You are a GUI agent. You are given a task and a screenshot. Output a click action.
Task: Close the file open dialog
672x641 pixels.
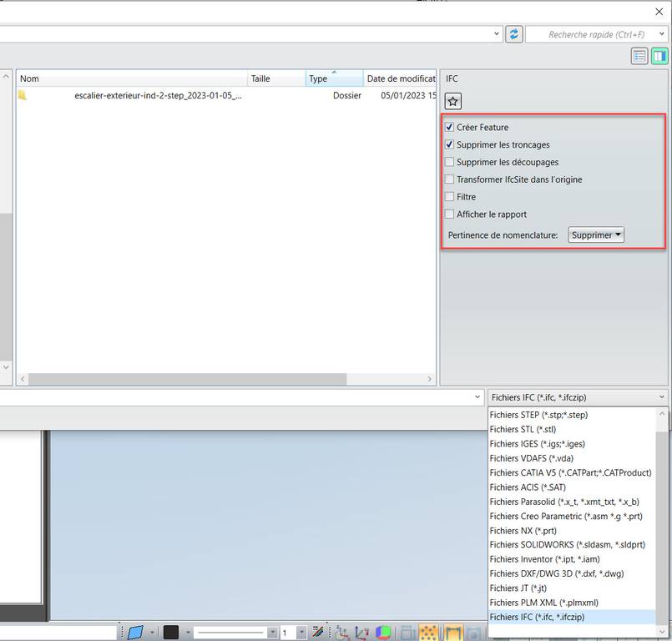click(659, 12)
